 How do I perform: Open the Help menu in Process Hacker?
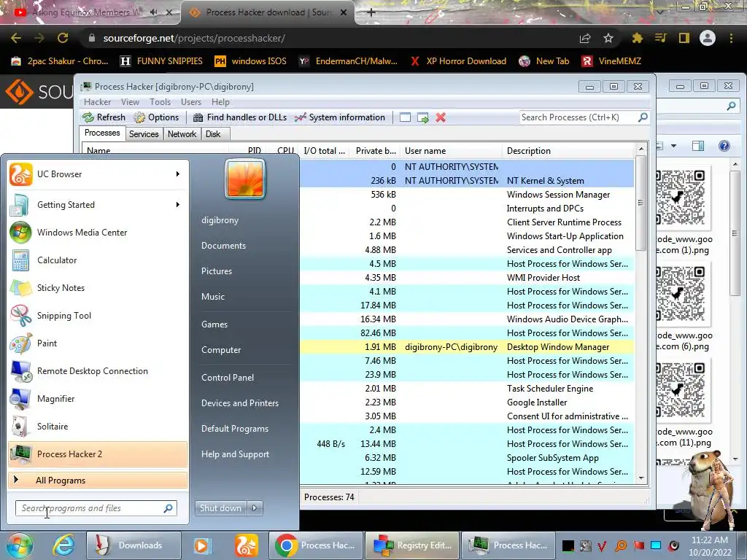point(220,102)
